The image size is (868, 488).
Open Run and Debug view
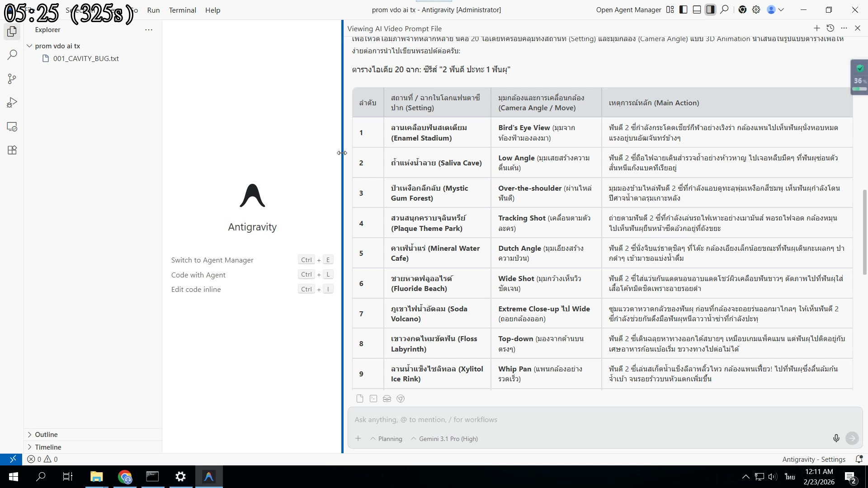[12, 103]
